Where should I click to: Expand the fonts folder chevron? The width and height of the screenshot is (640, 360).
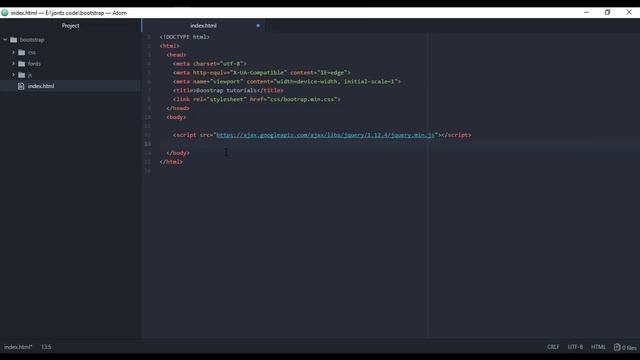point(13,64)
